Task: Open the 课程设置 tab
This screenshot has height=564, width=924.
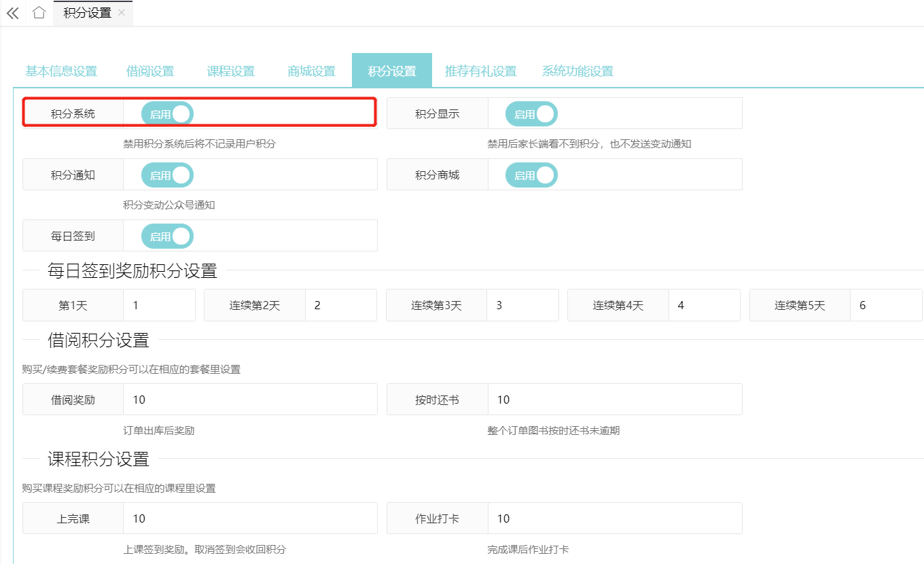Action: tap(231, 71)
